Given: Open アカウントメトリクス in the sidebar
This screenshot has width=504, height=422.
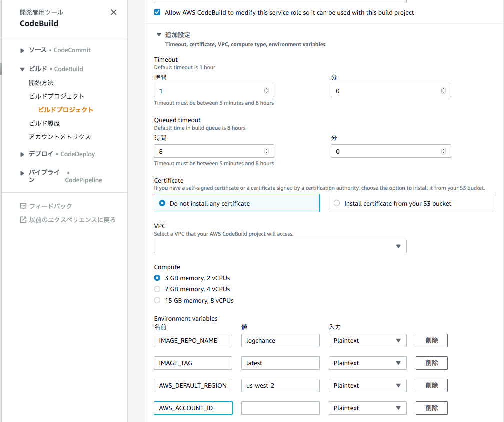Looking at the screenshot, I should click(60, 137).
